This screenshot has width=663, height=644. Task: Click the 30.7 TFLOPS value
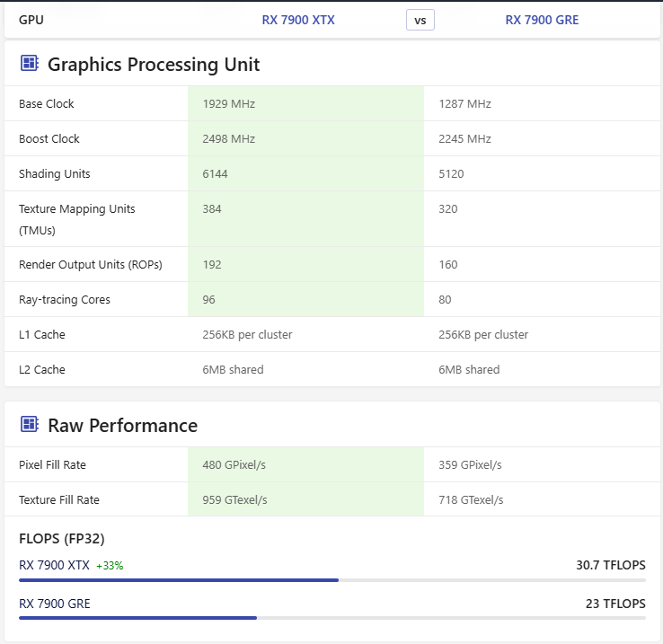[x=610, y=566]
